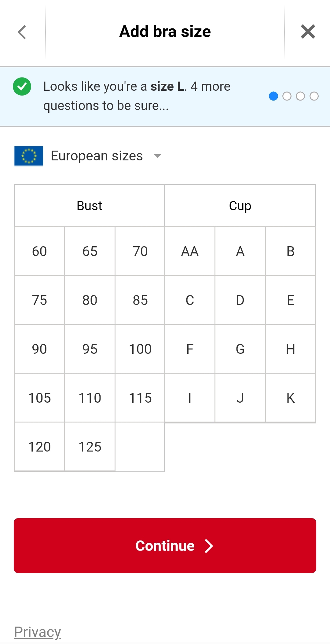The width and height of the screenshot is (330, 644).
Task: Choose cup size G
Action: click(x=240, y=349)
